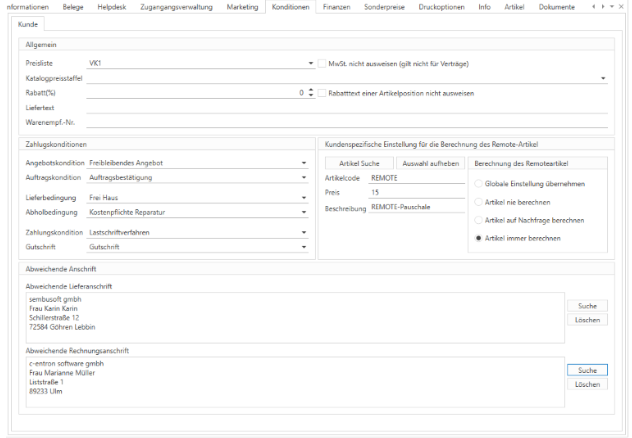The height and width of the screenshot is (438, 632).
Task: Go to the Druckoptionen tab
Action: click(x=443, y=7)
